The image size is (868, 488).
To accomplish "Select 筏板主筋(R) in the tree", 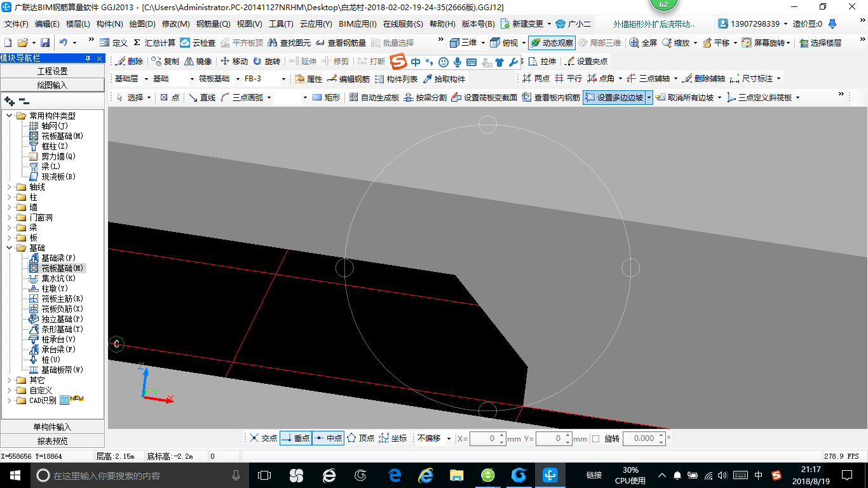I will coord(62,299).
